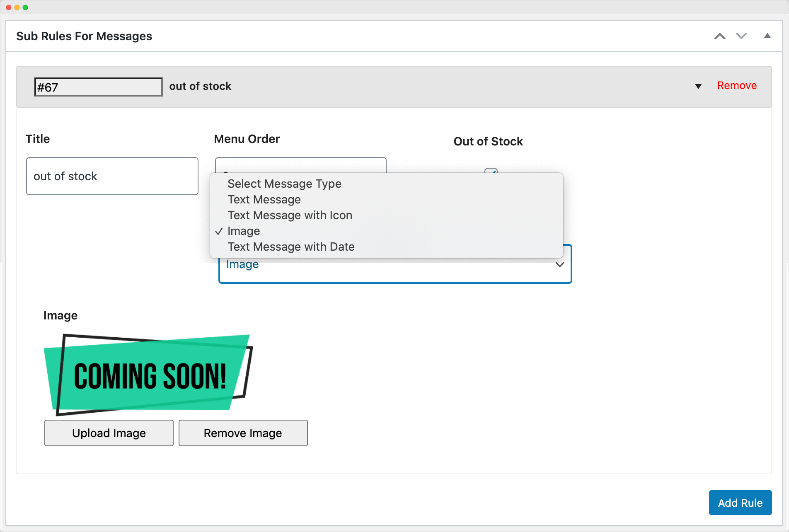
Task: Select Text Message from the list
Action: pyautogui.click(x=264, y=199)
